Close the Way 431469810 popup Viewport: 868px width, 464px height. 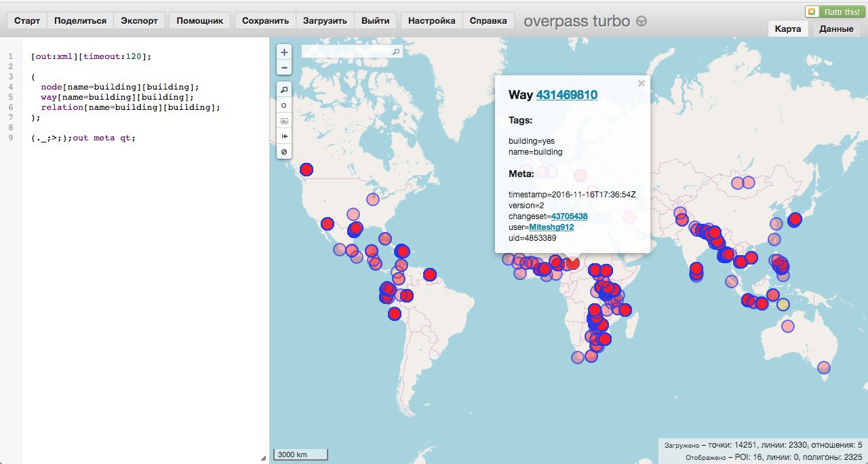[641, 83]
